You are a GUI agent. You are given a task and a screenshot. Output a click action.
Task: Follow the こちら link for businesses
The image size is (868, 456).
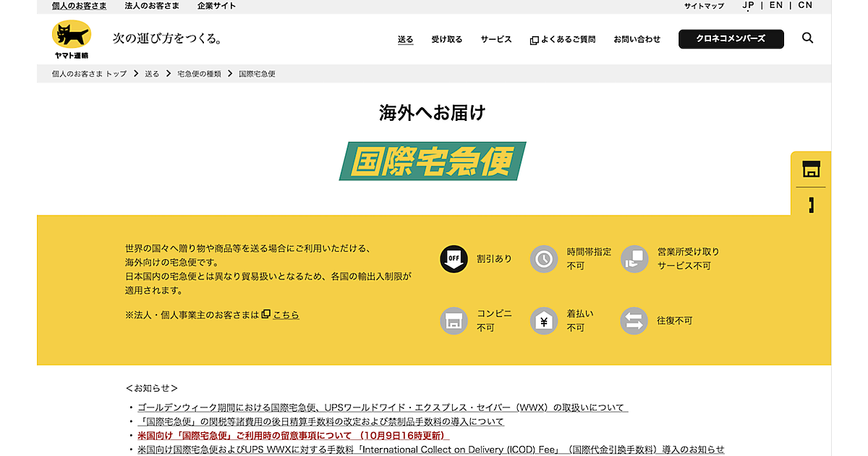pos(286,315)
